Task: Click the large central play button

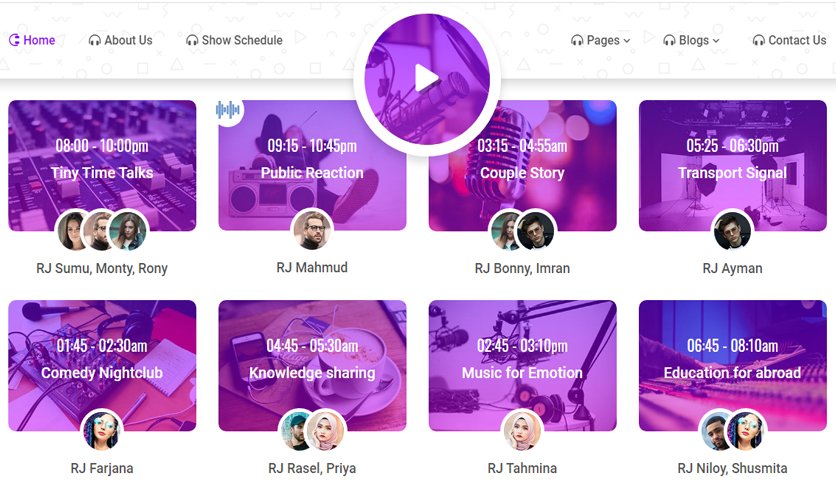Action: [x=427, y=79]
